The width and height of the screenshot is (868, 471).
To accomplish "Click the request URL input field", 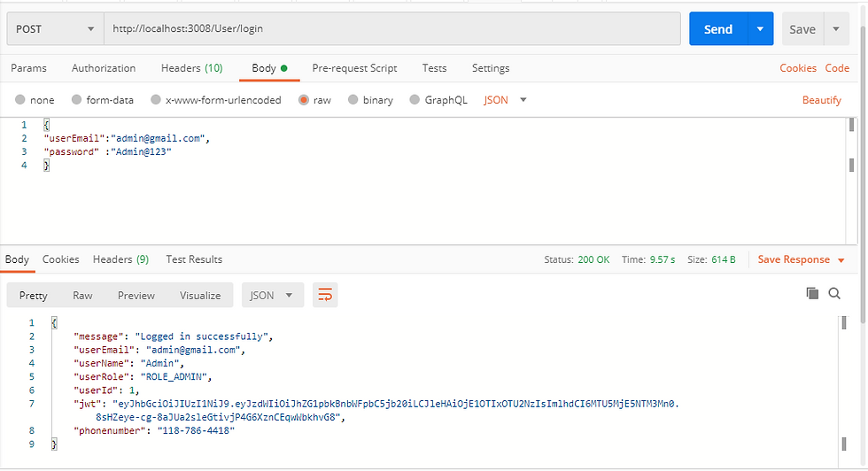I will (x=391, y=29).
